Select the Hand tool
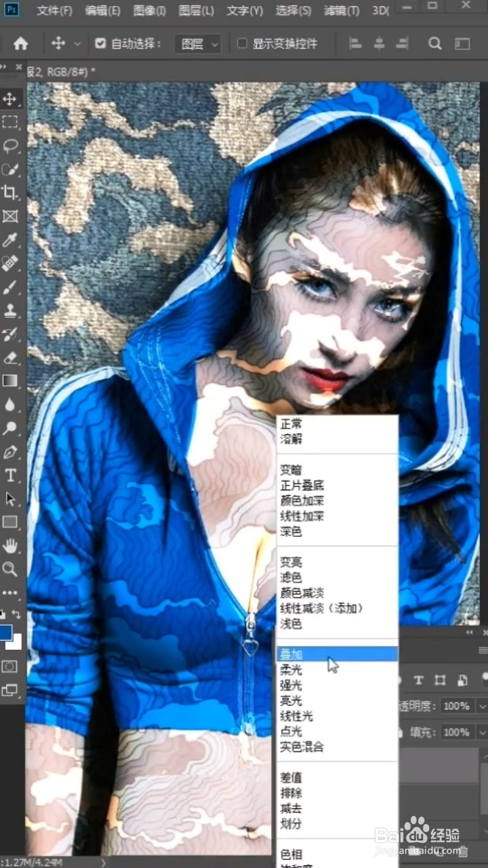This screenshot has width=488, height=868. (x=9, y=545)
